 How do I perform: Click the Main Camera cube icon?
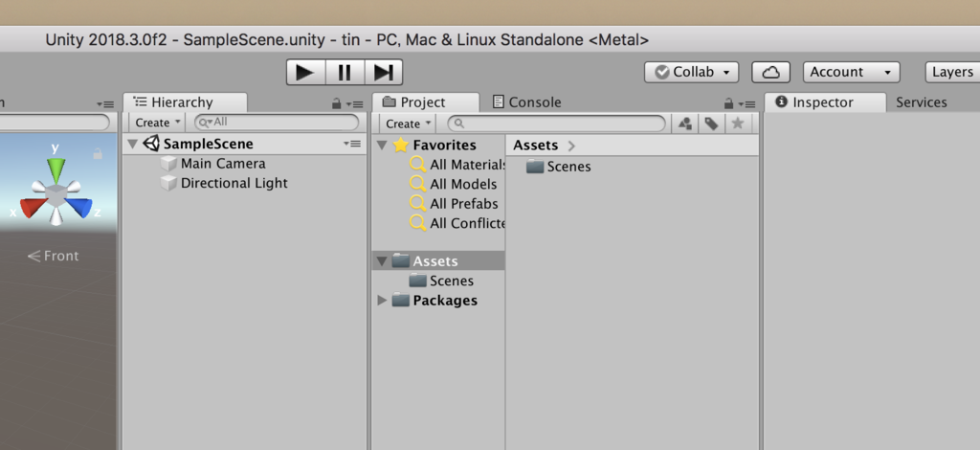pyautogui.click(x=168, y=164)
